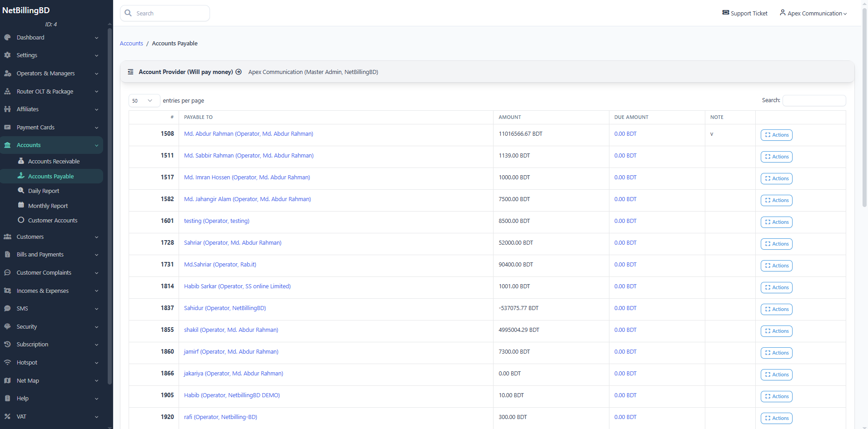Click the Support Ticket icon in header

pos(726,13)
